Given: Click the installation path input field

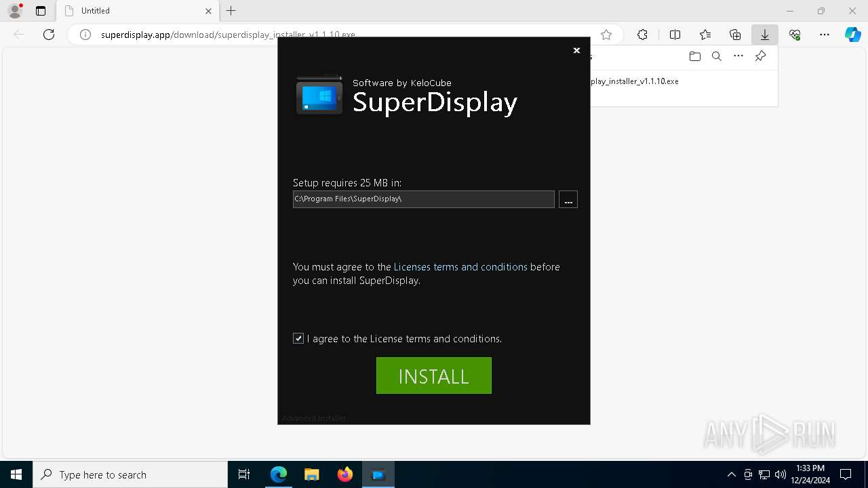Looking at the screenshot, I should pyautogui.click(x=424, y=199).
